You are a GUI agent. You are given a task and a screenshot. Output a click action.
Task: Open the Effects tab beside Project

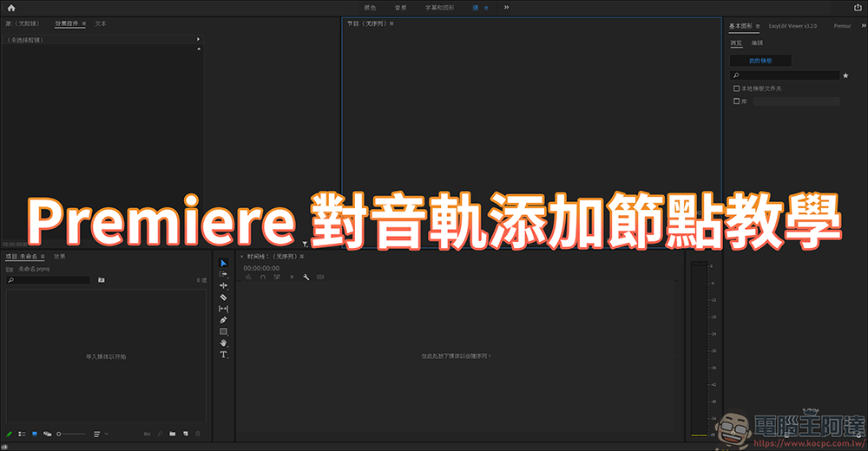pyautogui.click(x=59, y=256)
